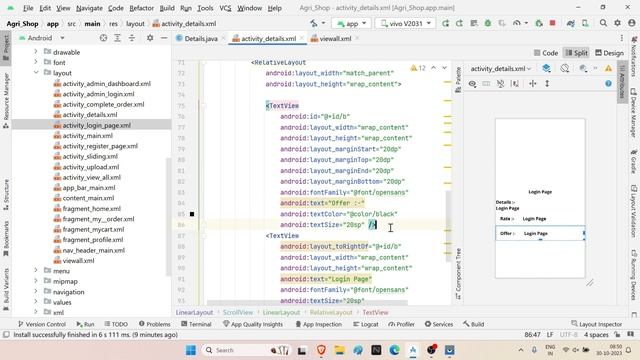Switch editor to Split view
The width and height of the screenshot is (640, 360).
tap(576, 53)
